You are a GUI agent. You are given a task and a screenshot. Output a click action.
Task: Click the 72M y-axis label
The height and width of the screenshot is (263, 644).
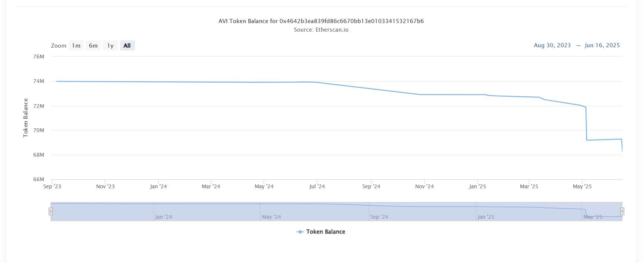(x=39, y=106)
